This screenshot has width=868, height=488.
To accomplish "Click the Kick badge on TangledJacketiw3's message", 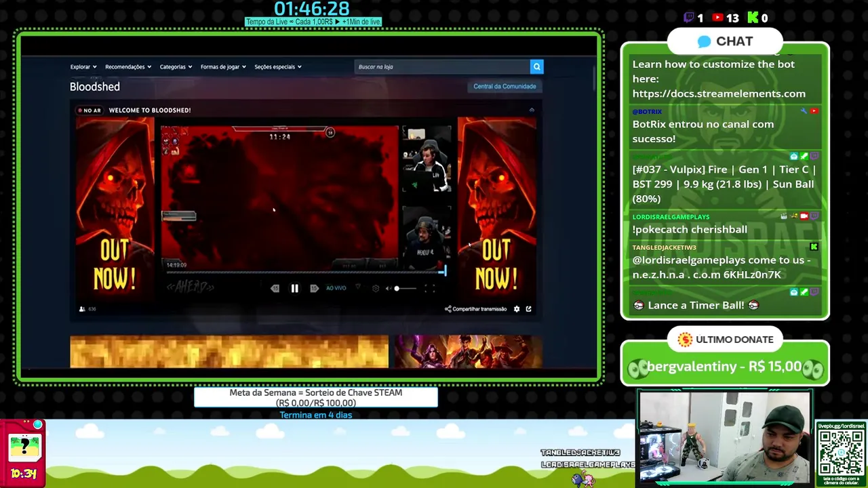I will (x=814, y=247).
